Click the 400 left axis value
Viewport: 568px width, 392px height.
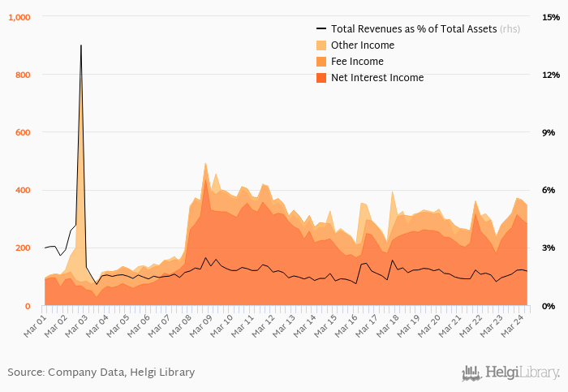click(x=22, y=191)
